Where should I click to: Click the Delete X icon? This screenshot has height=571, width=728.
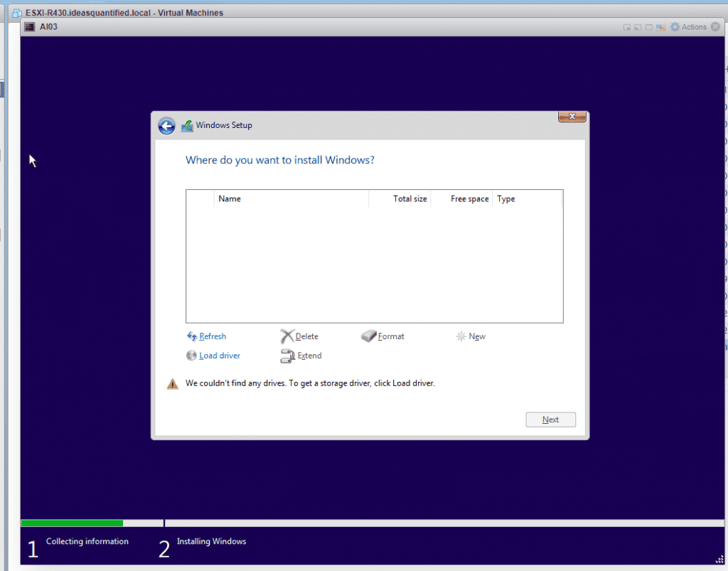point(287,336)
